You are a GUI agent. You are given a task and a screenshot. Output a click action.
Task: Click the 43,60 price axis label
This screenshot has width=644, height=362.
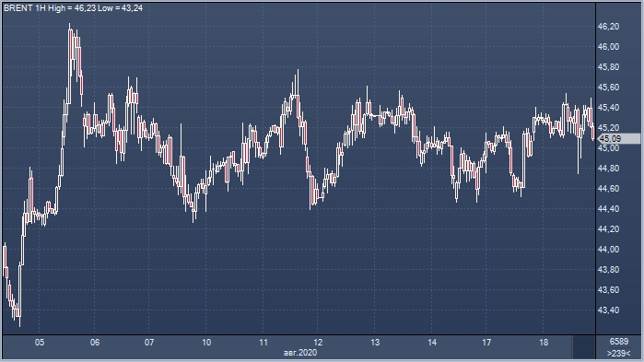608,290
